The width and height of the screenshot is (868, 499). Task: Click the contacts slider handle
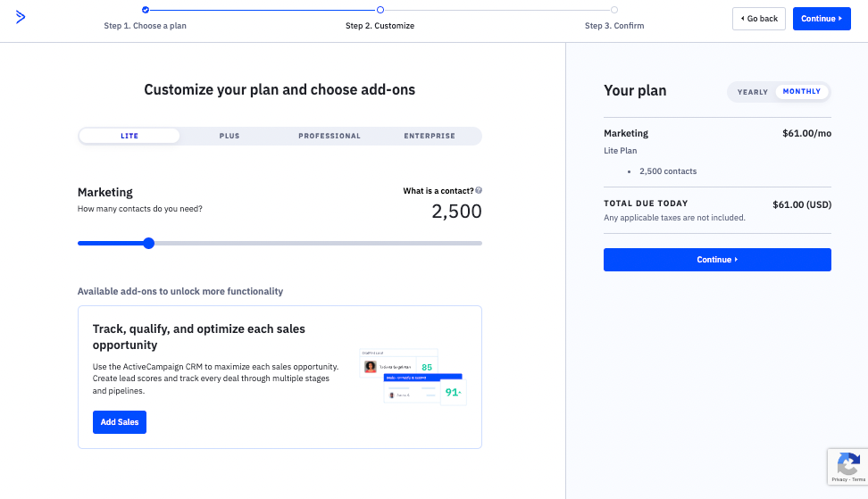(x=149, y=243)
